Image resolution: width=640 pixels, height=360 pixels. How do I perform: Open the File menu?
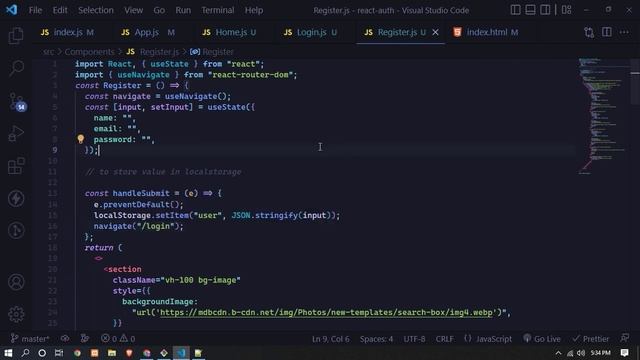click(36, 10)
